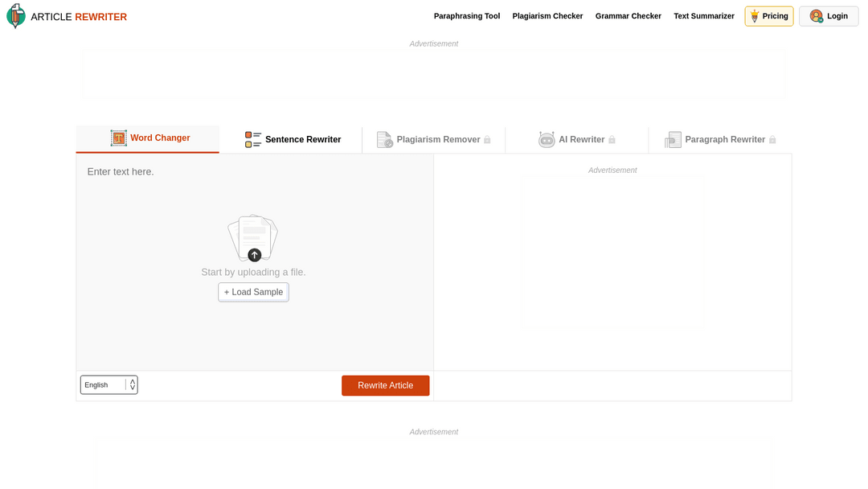
Task: Click the lock icon beside AI Rewriter
Action: pos(612,140)
